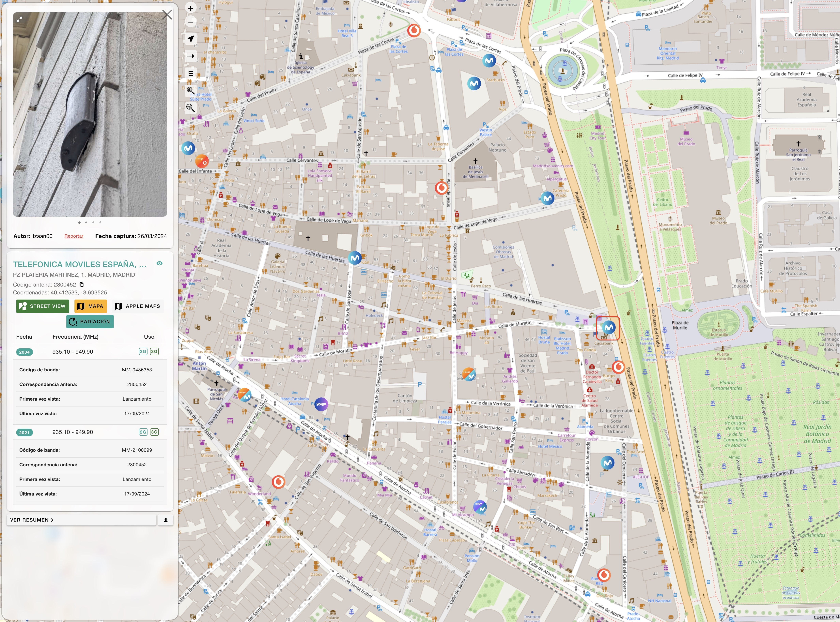Select Vodafone marker on Calle de Jesús
The image size is (840, 622).
click(442, 188)
